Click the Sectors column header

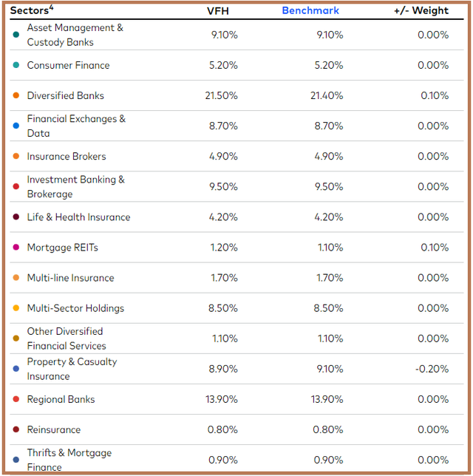point(32,10)
